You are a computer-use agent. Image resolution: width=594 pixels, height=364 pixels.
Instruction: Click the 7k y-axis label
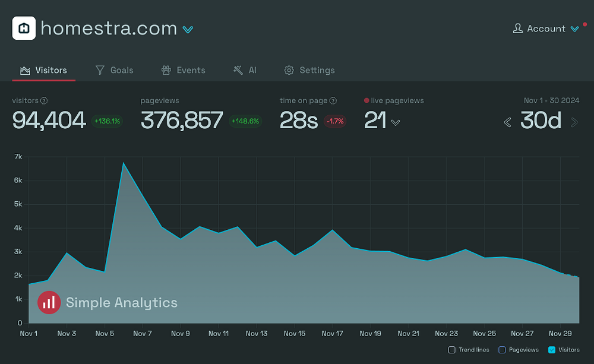coord(18,157)
